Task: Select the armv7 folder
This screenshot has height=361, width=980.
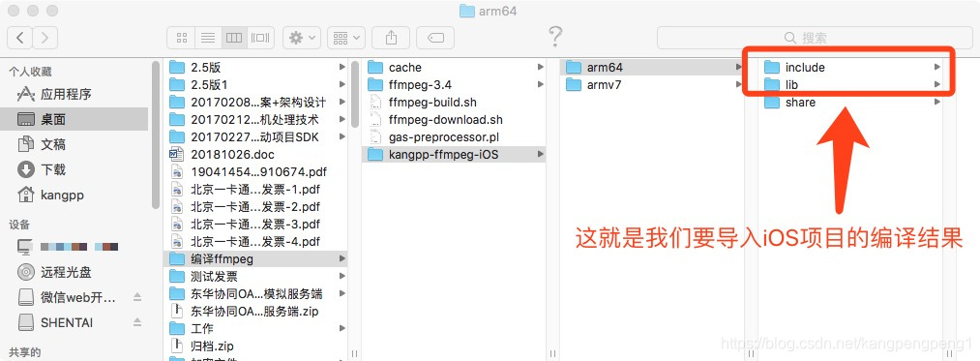Action: 652,84
